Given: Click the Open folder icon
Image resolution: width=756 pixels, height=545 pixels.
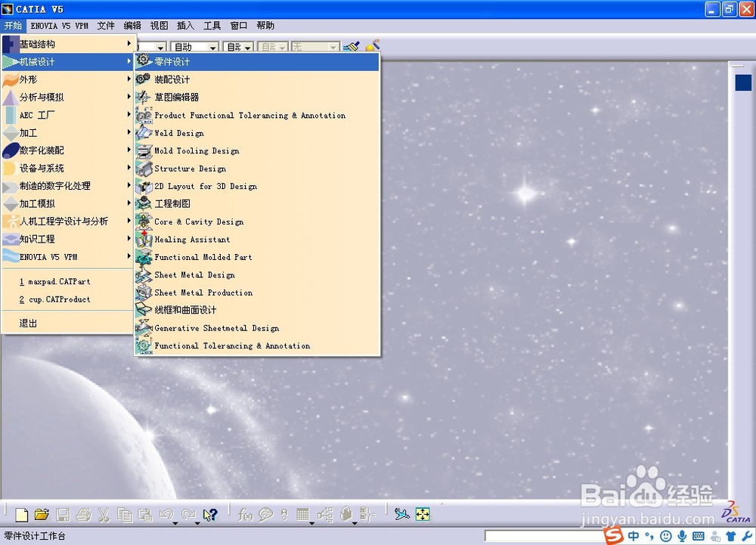Looking at the screenshot, I should (42, 515).
